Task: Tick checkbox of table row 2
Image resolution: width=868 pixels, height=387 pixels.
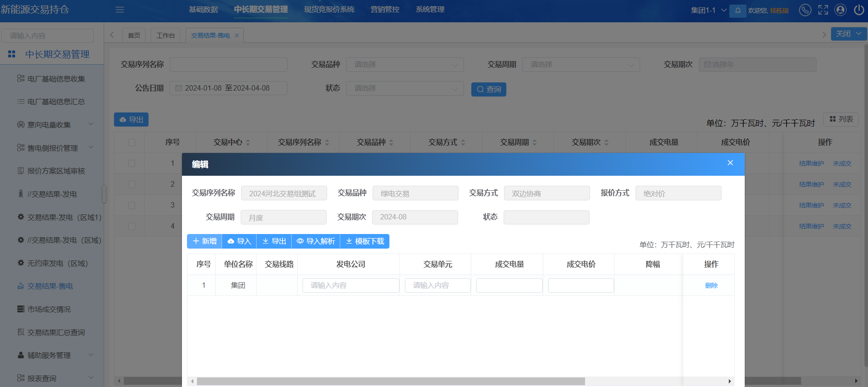Action: click(x=131, y=184)
